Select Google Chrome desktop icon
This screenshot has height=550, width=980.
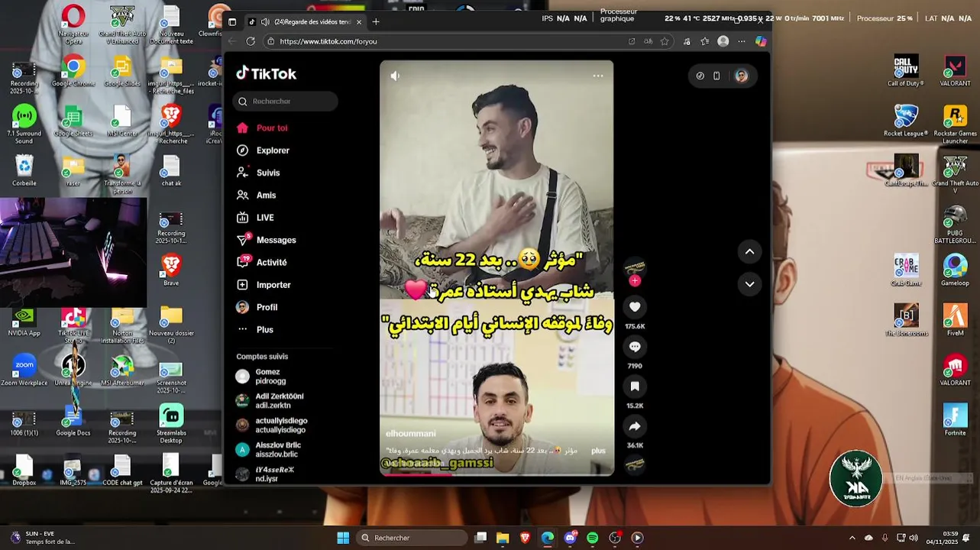point(73,72)
